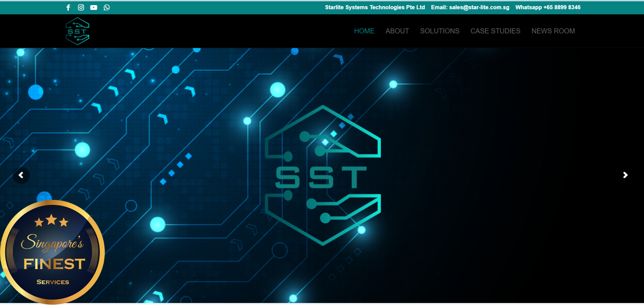Click the small SST logo in header
This screenshot has height=305, width=644.
tap(77, 31)
